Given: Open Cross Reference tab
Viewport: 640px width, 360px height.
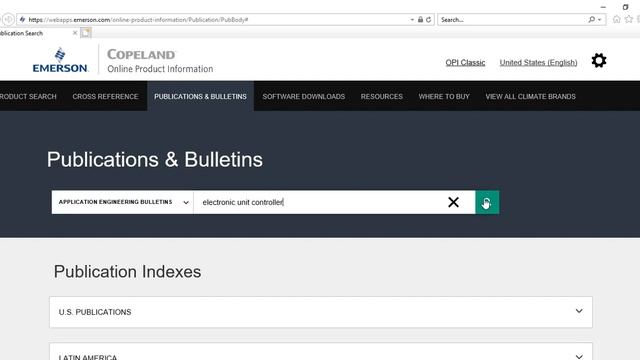Looking at the screenshot, I should 105,97.
